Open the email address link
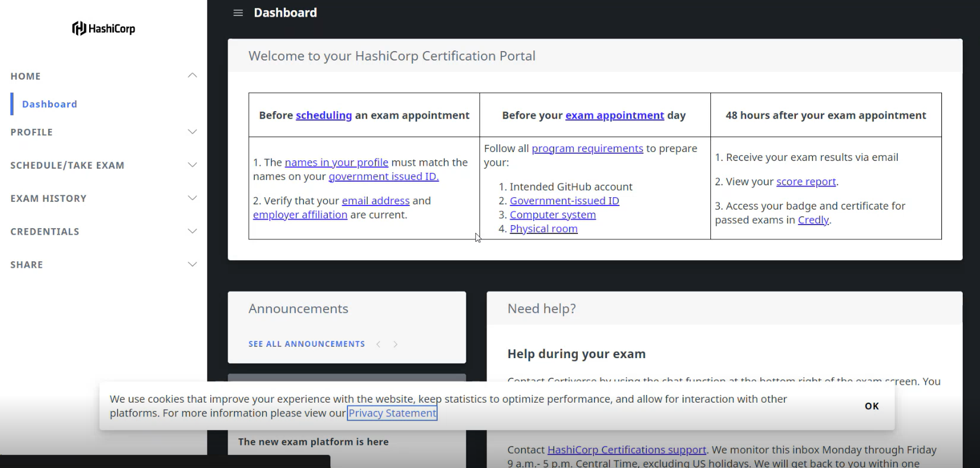The height and width of the screenshot is (468, 980). coord(375,201)
